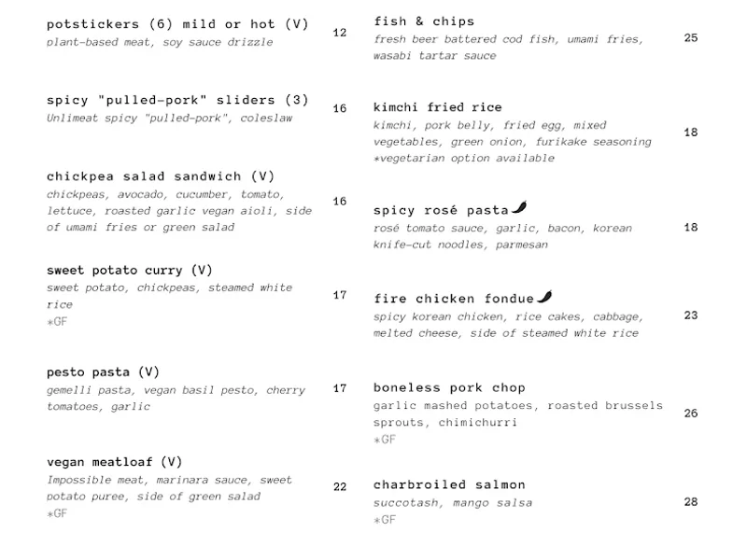Viewport: 747px width, 560px height.
Task: Click the "vegetarian option available" note
Action: pyautogui.click(x=464, y=159)
